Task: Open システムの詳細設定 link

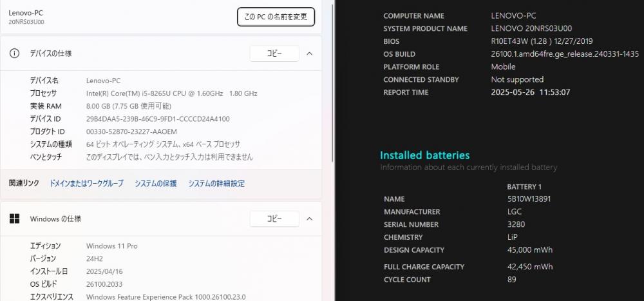Action: coord(216,184)
